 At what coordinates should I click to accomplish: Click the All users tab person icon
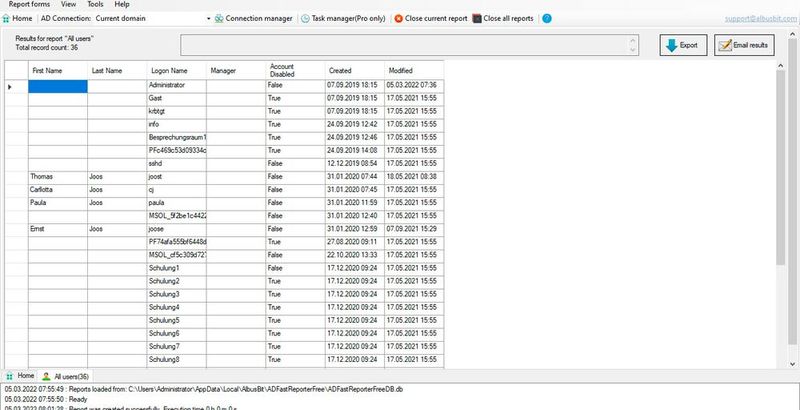click(46, 376)
